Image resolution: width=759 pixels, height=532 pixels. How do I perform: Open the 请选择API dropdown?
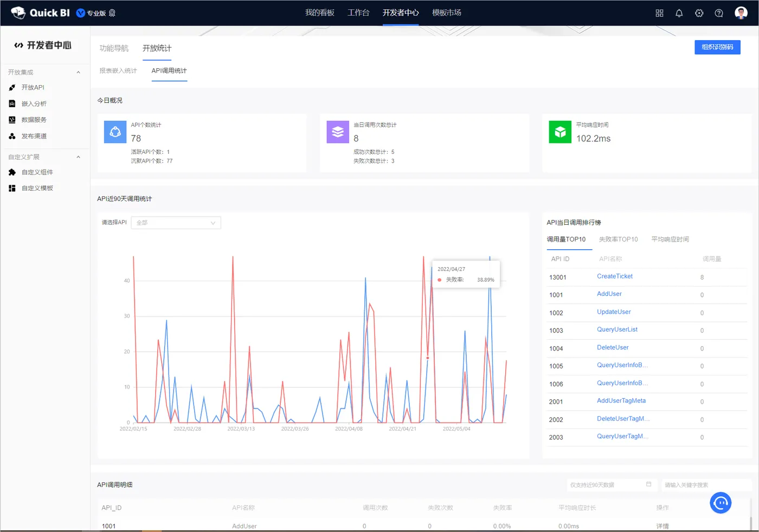tap(176, 223)
